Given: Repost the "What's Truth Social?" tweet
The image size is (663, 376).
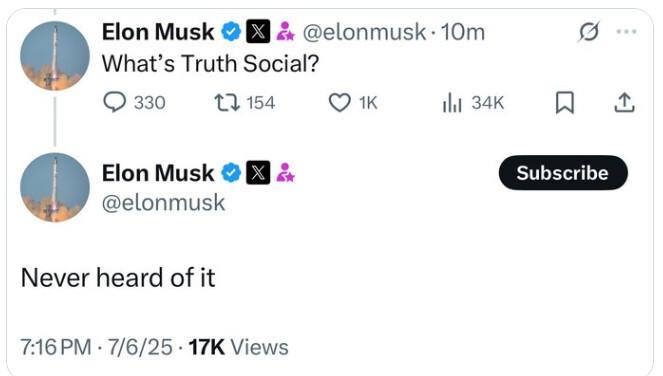Looking at the screenshot, I should [245, 103].
